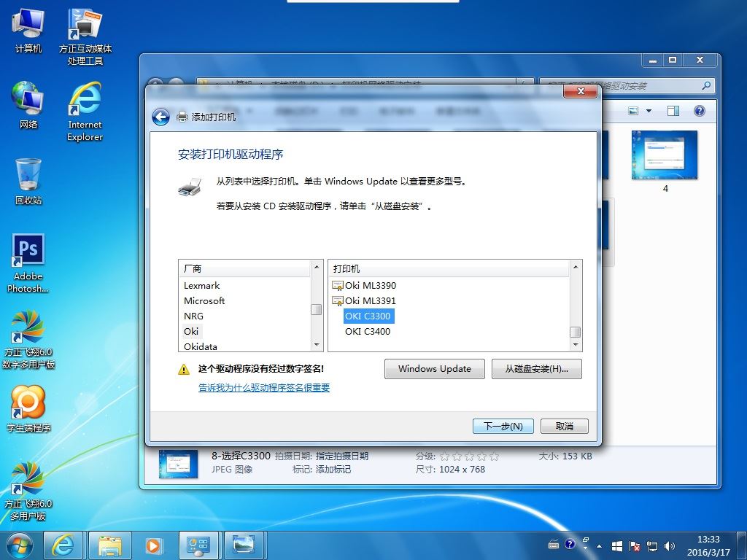Select the Internet Explorer desktop shortcut
Viewport: 747px width, 560px height.
coord(85,112)
